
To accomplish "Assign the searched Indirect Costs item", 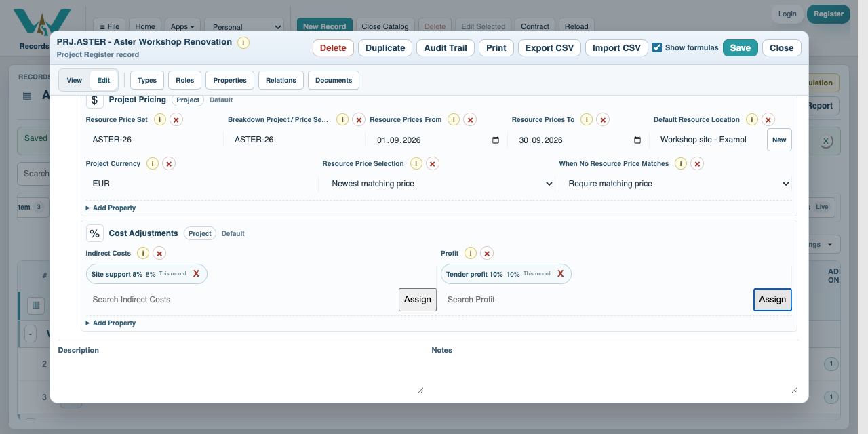I will click(x=418, y=300).
